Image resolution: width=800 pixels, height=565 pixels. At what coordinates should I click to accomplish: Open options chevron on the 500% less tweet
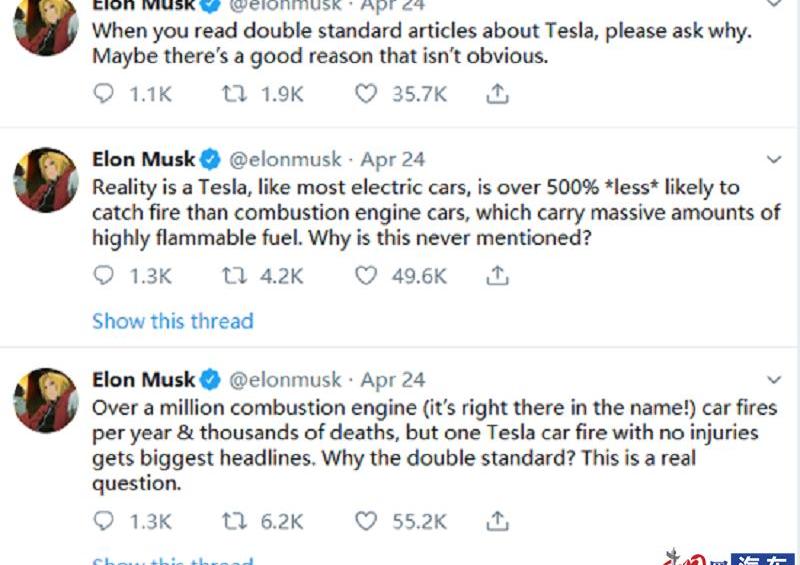774,160
